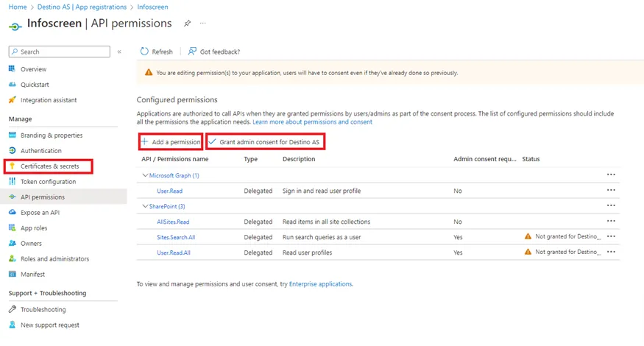Click the Admin consent required column header
Screen dimensions: 644x346
click(484, 159)
